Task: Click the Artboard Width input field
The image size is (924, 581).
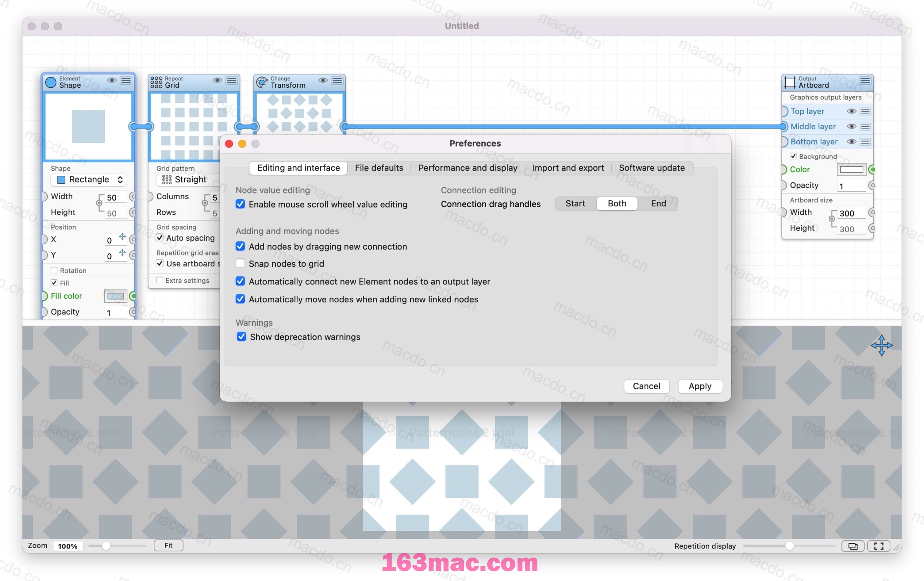Action: point(850,212)
